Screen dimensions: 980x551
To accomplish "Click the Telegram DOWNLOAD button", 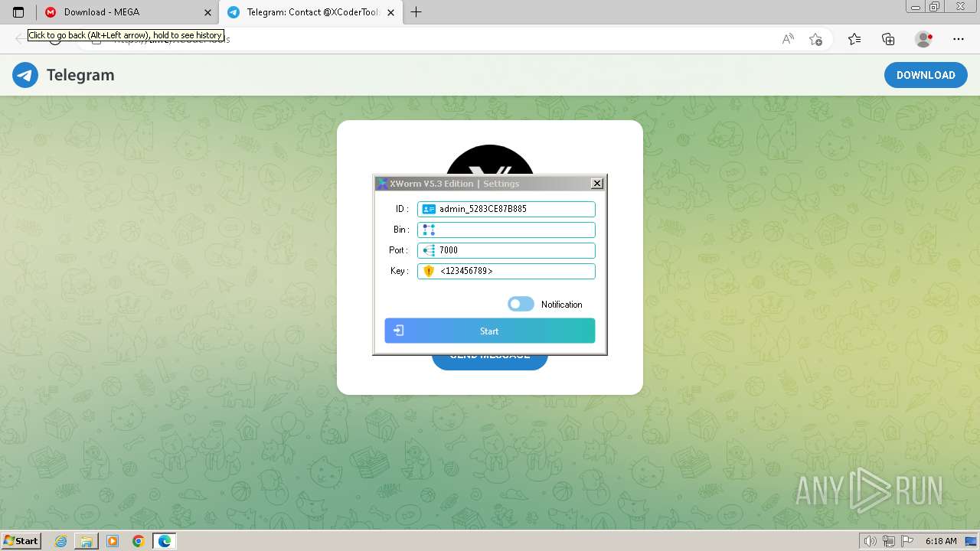I will [926, 75].
